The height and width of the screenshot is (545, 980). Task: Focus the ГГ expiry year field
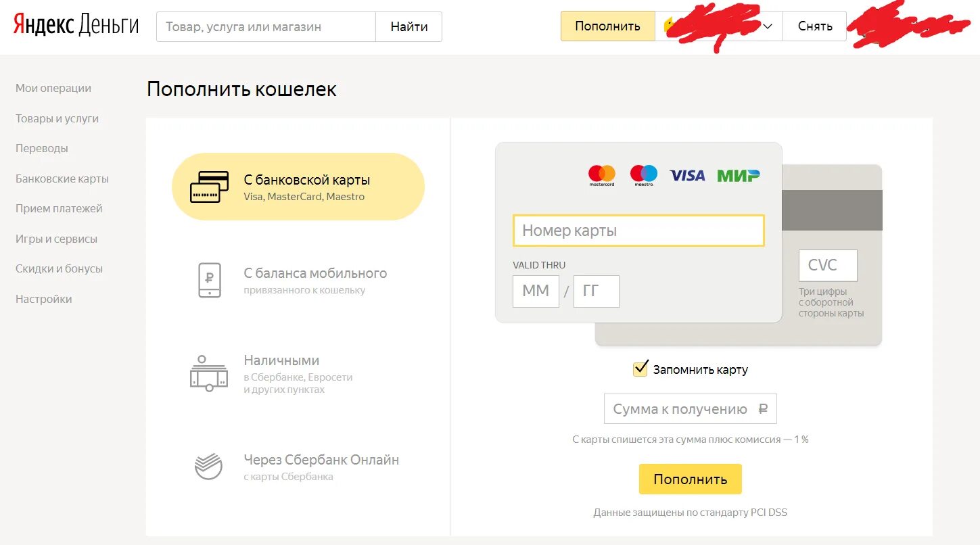pyautogui.click(x=597, y=291)
